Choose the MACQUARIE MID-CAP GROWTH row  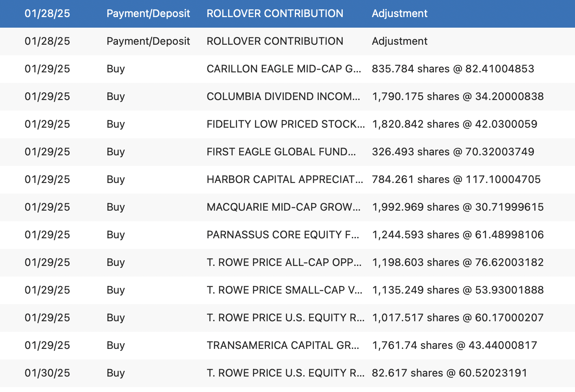287,207
